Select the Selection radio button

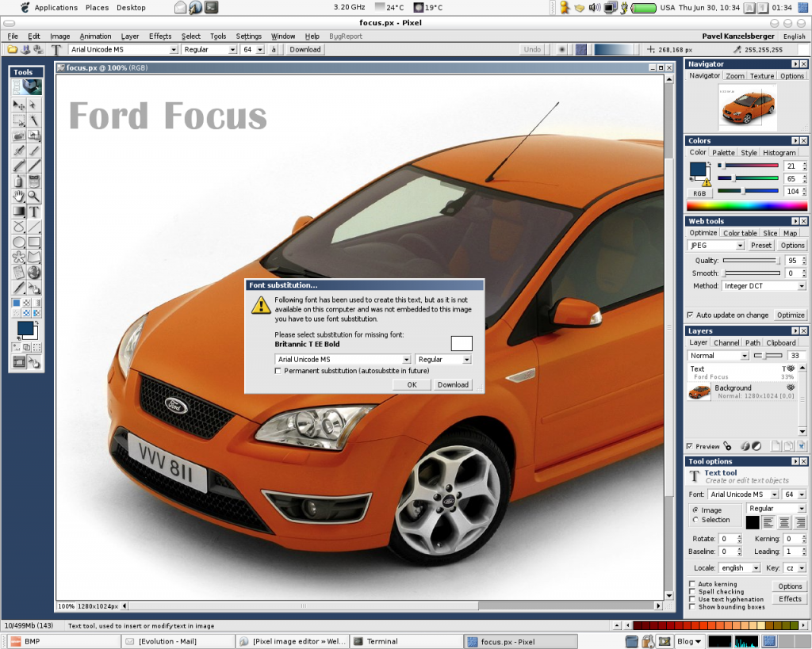pyautogui.click(x=695, y=520)
